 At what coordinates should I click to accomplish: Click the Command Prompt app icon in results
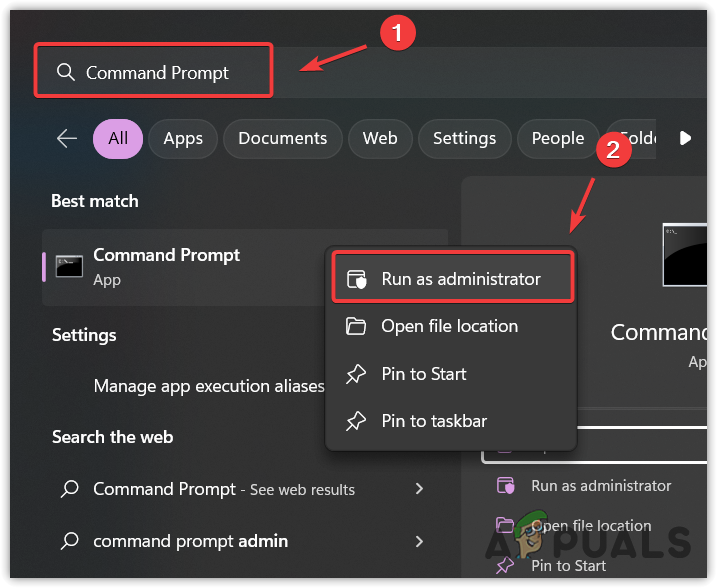[x=69, y=267]
